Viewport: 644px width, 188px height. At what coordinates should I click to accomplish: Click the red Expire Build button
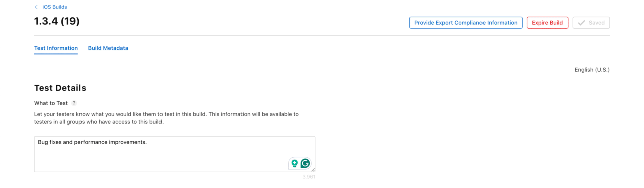(547, 23)
